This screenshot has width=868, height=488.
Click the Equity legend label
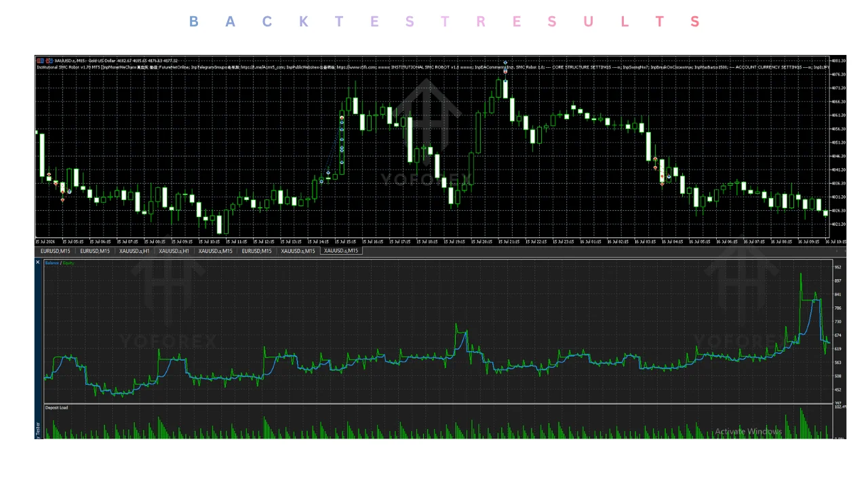click(x=68, y=262)
